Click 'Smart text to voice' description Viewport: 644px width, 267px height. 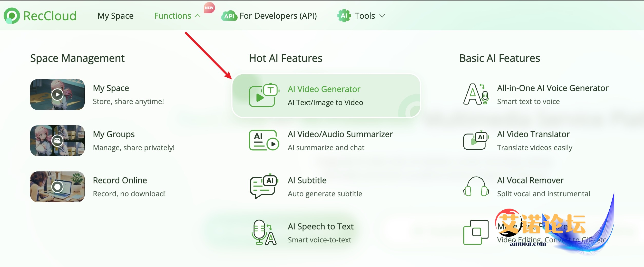[528, 101]
